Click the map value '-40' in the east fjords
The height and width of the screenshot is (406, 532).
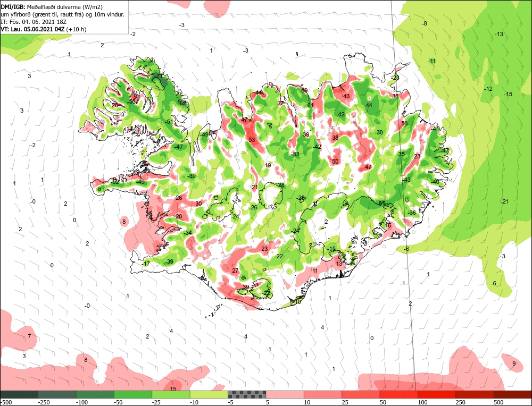[x=435, y=182]
